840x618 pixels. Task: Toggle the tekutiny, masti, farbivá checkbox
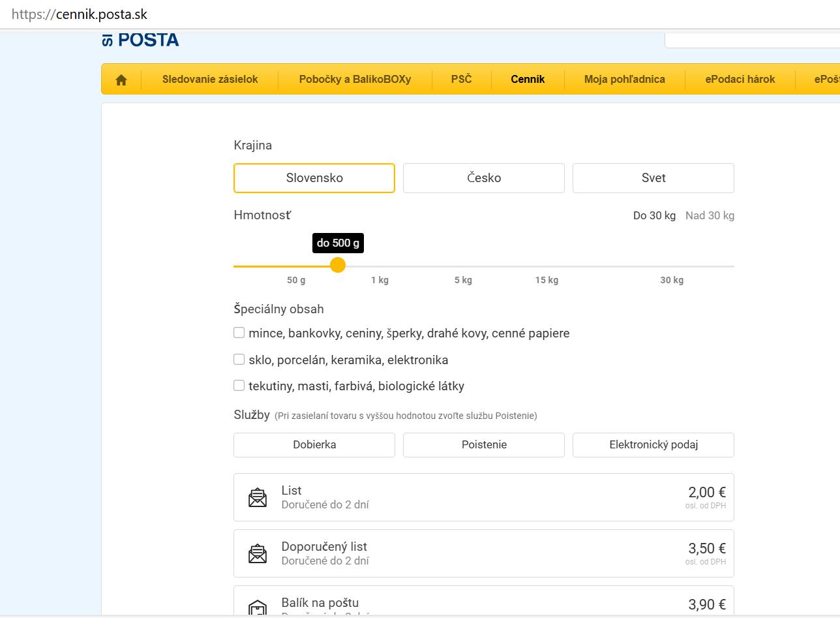[x=239, y=386]
